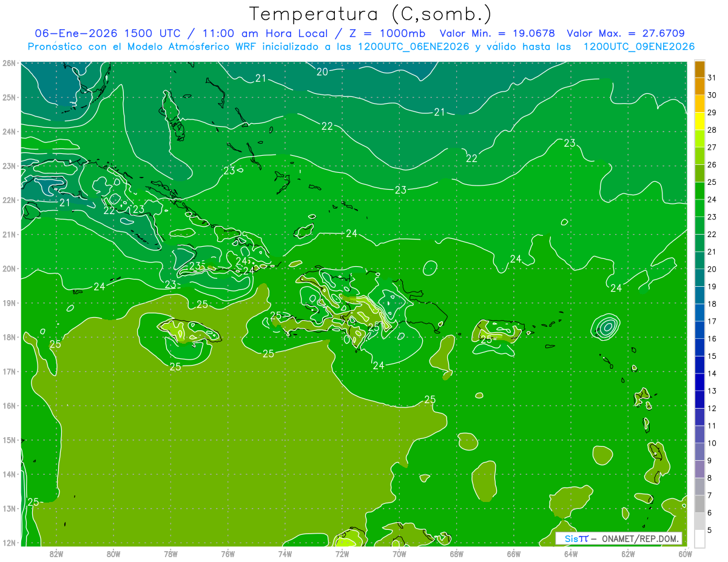The image size is (728, 562).
Task: Click the colorbar scale label 15
Action: (x=712, y=356)
